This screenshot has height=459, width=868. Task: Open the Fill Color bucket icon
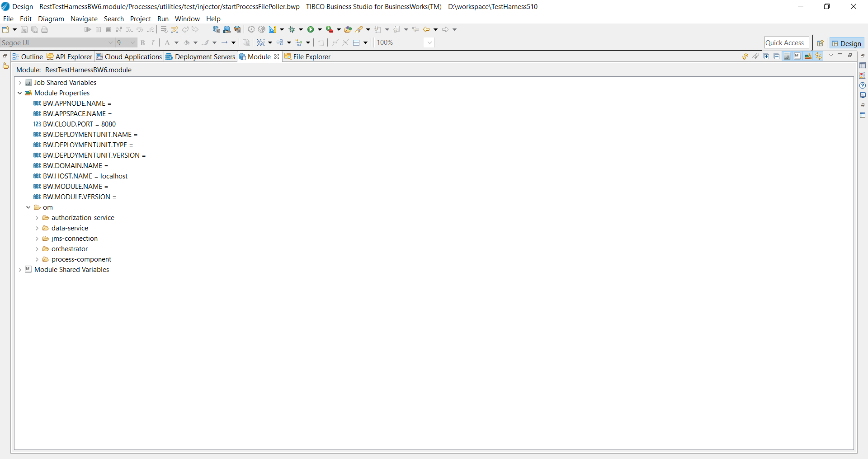tap(187, 43)
